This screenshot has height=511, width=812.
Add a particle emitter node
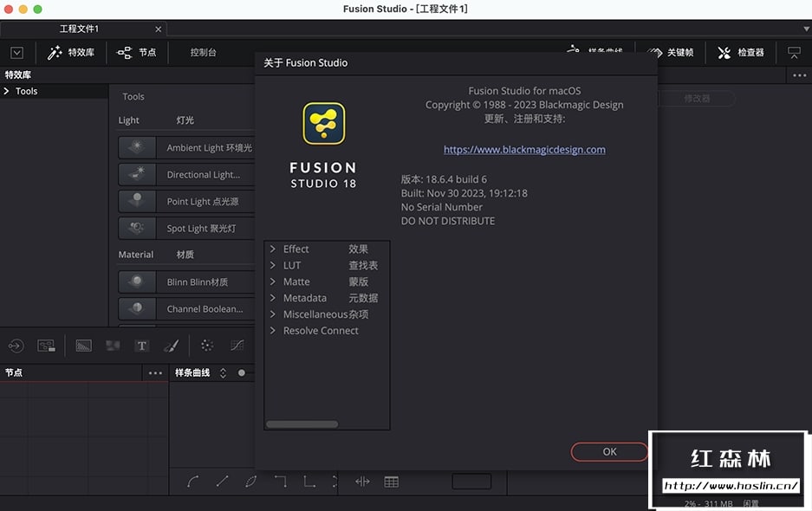coord(207,346)
